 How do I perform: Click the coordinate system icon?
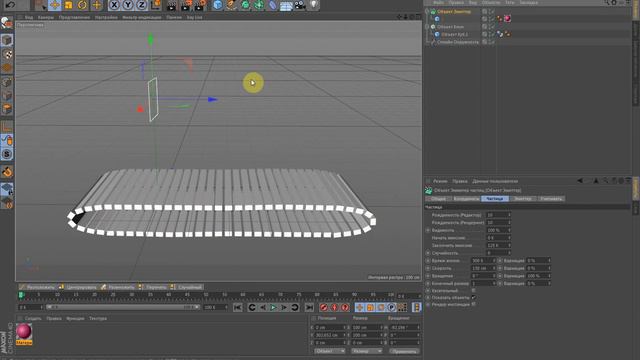pos(156,5)
